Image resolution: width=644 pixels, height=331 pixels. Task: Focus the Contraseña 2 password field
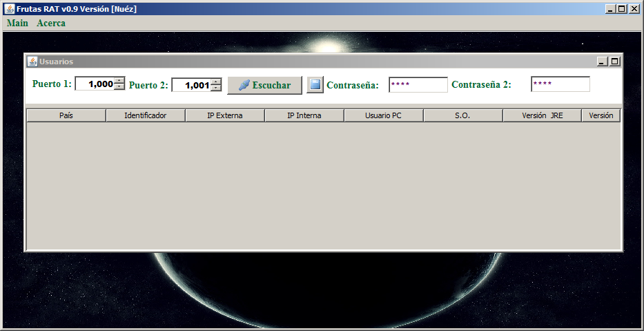(x=560, y=84)
